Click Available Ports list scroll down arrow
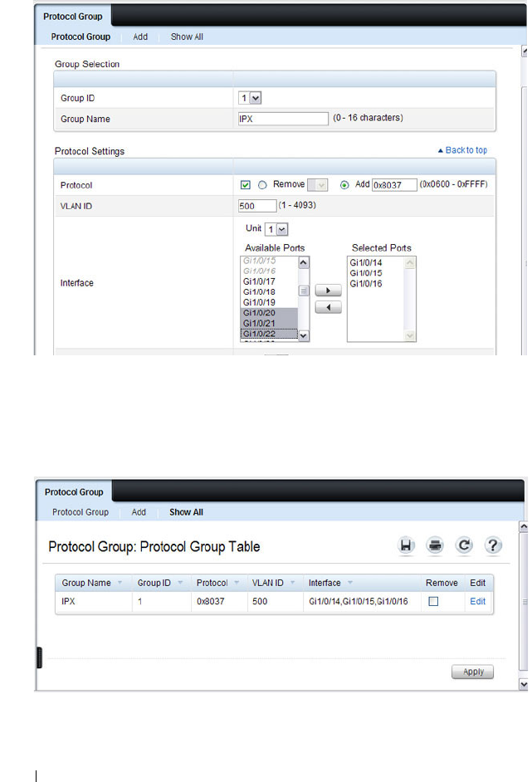Screen dimensions: 532x782 coord(304,335)
